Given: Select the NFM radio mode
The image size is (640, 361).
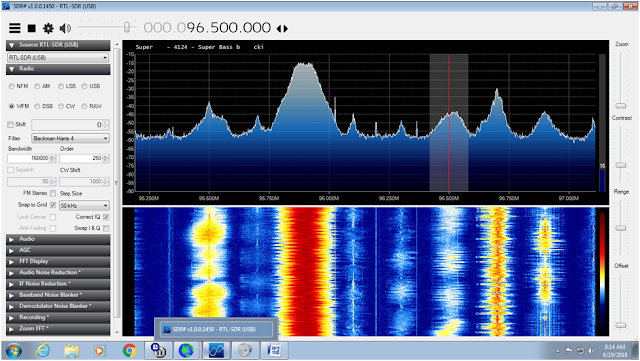Looking at the screenshot, I should click(11, 86).
